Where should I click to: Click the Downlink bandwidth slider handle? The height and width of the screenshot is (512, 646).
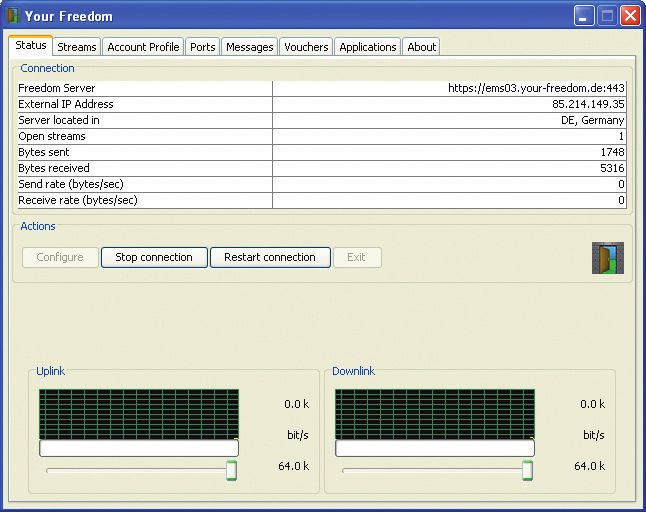pyautogui.click(x=527, y=470)
